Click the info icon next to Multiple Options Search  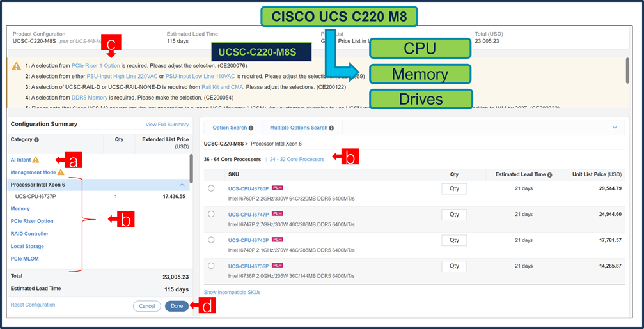(x=331, y=128)
